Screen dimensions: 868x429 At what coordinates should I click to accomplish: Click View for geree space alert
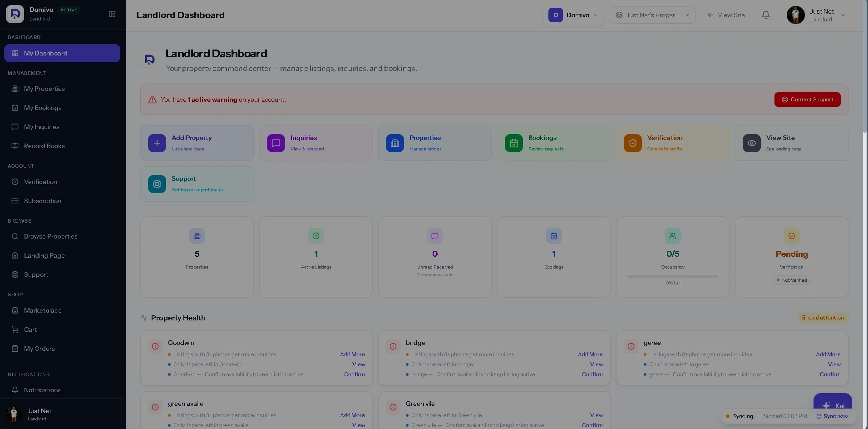click(x=834, y=364)
